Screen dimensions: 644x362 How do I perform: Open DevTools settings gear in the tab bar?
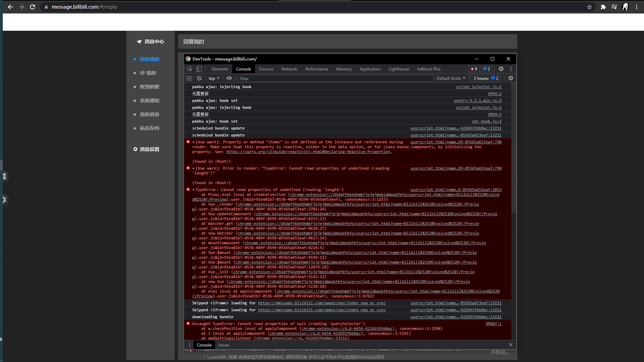pos(501,69)
